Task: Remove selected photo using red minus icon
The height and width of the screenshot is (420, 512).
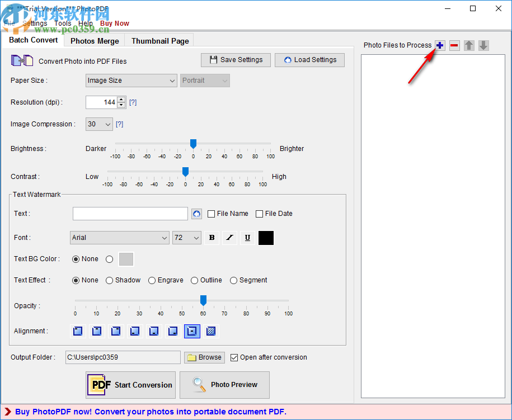Action: point(454,45)
